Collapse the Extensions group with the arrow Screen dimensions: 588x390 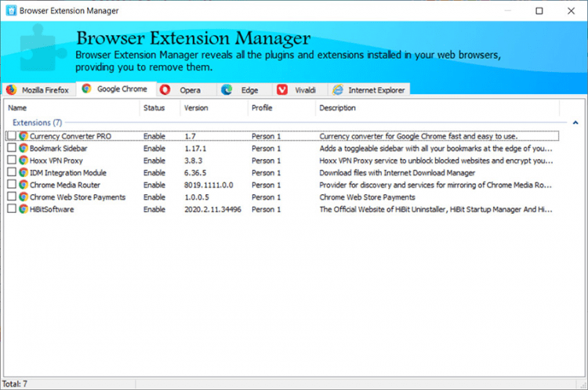click(575, 123)
